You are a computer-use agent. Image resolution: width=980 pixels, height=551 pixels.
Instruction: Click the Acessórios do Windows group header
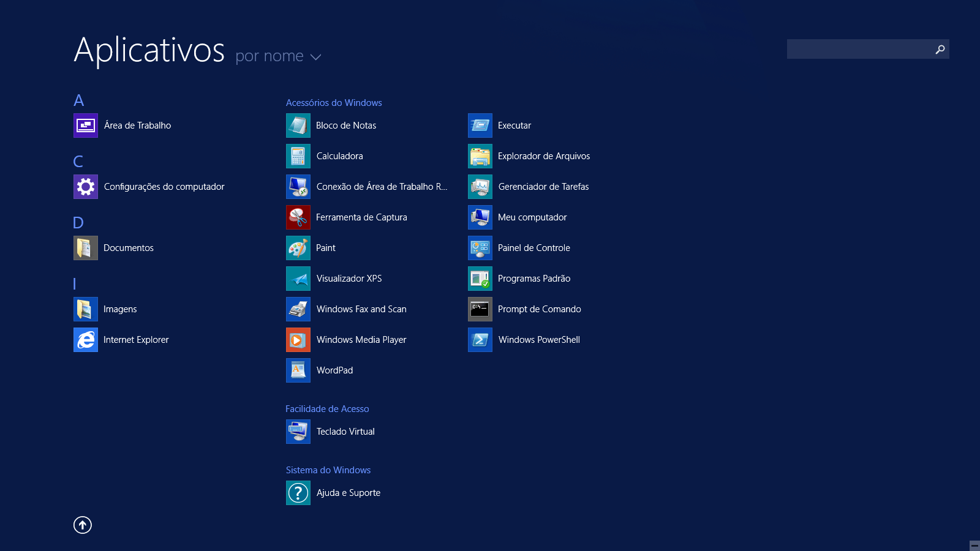point(334,103)
